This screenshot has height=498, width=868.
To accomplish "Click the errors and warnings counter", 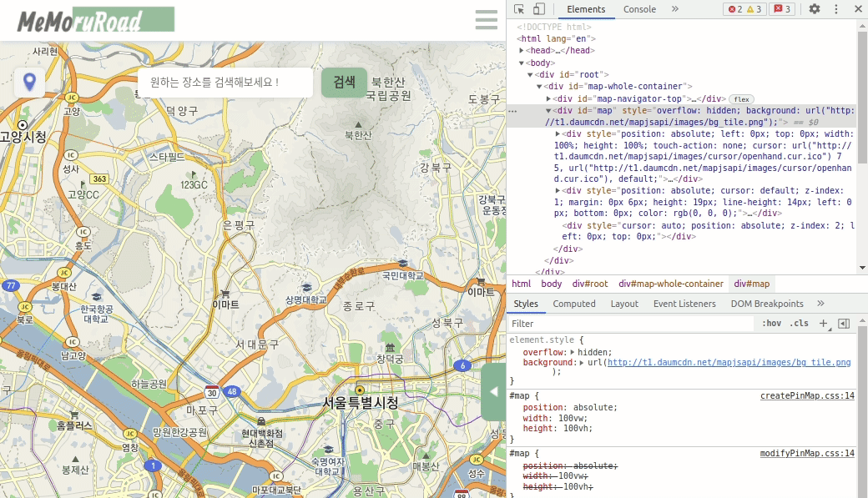I will pyautogui.click(x=744, y=9).
